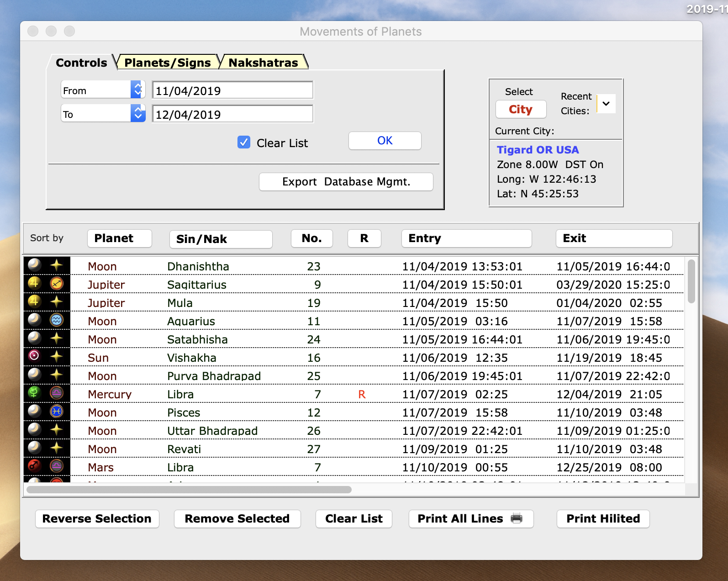Switch to the Planets/Signs tab
This screenshot has width=728, height=581.
pyautogui.click(x=168, y=63)
